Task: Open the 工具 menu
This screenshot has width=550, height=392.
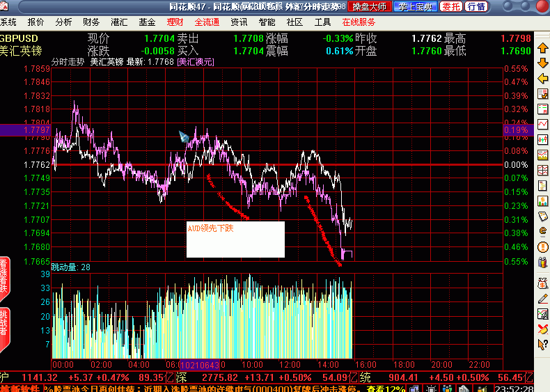Action: (x=323, y=22)
